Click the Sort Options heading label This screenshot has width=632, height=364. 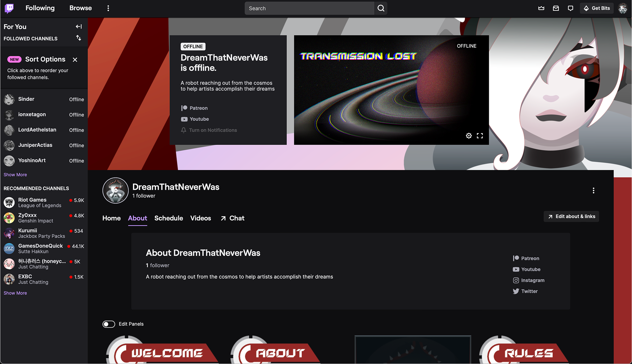(45, 60)
